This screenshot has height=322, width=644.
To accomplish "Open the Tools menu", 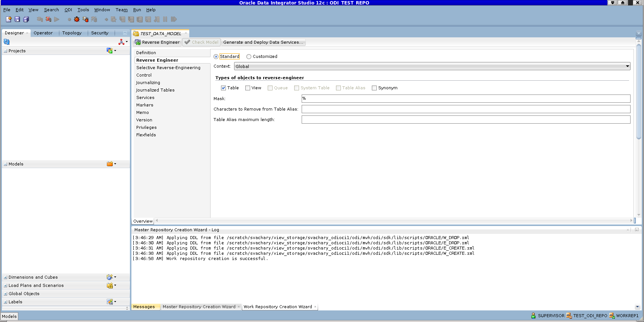I will [x=83, y=10].
